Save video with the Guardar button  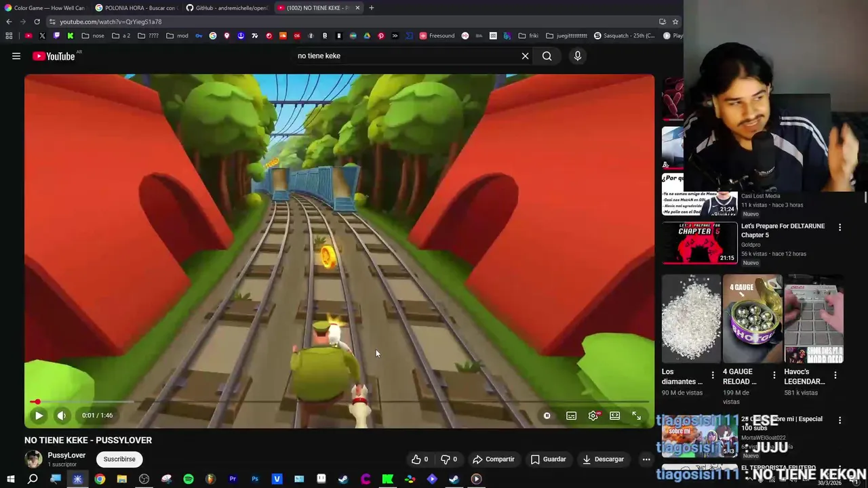[548, 459]
